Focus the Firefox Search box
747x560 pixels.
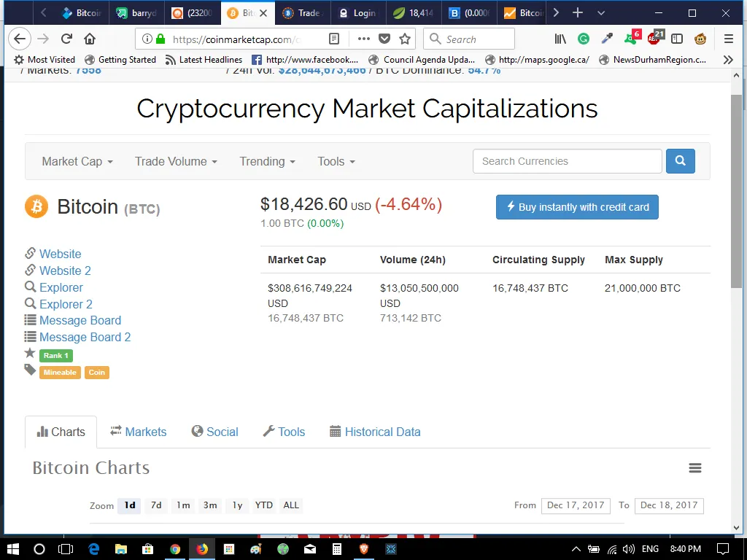pos(469,39)
